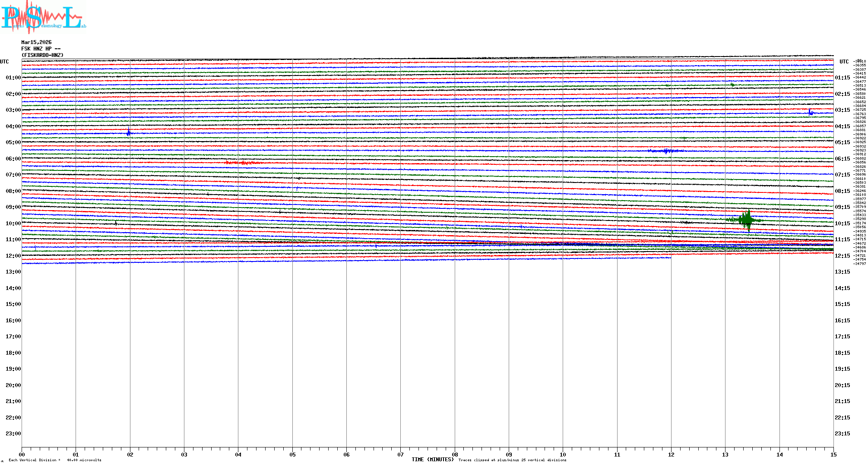Click the (FISKARDO-HNZ) station name

pos(42,55)
